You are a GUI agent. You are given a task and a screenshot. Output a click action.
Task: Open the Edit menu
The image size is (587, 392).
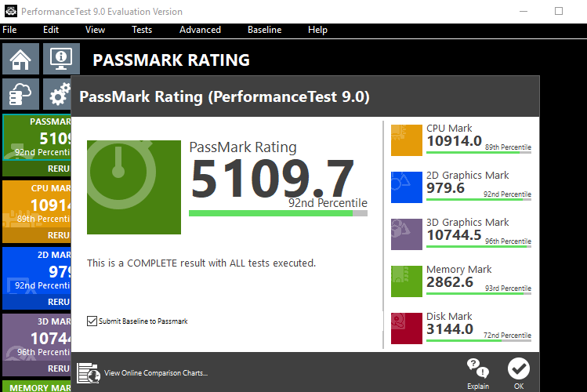point(51,30)
